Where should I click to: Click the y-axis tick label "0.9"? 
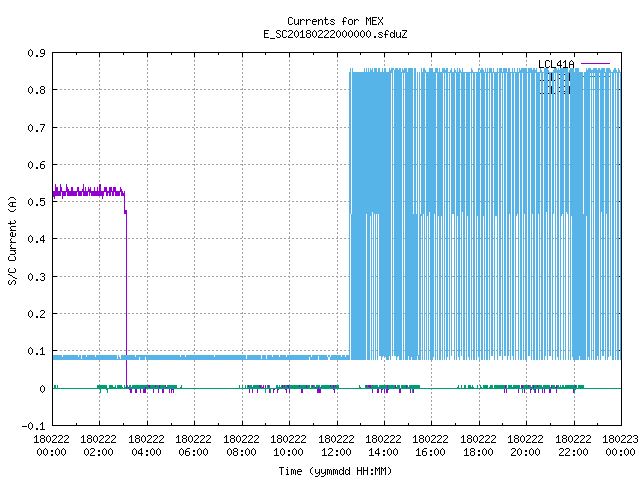36,53
